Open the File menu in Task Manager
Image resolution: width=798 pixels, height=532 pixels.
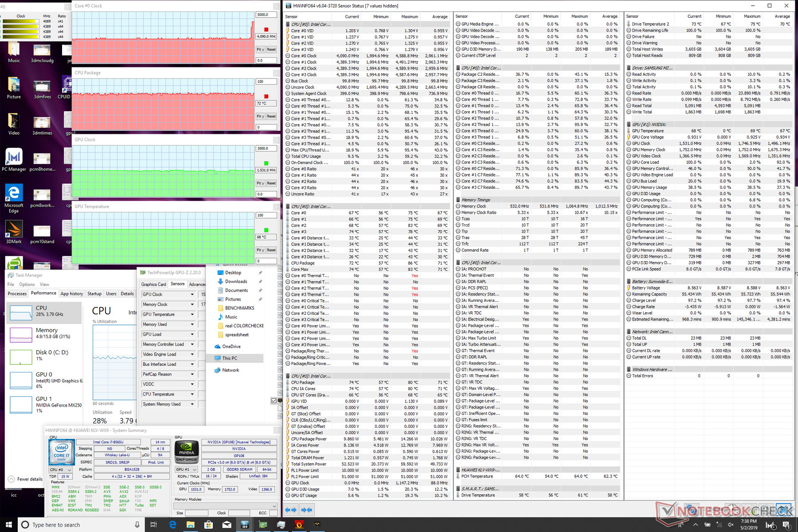[11, 284]
